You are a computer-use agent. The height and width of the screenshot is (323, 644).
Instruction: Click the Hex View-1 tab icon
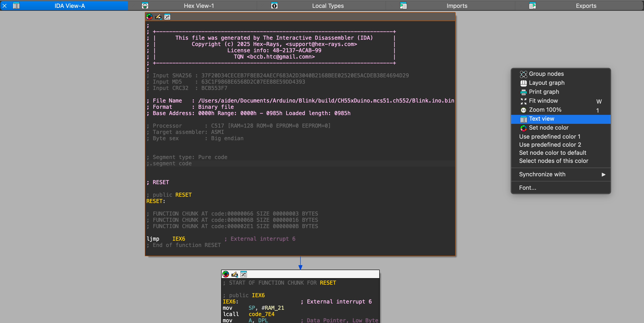[x=145, y=6]
